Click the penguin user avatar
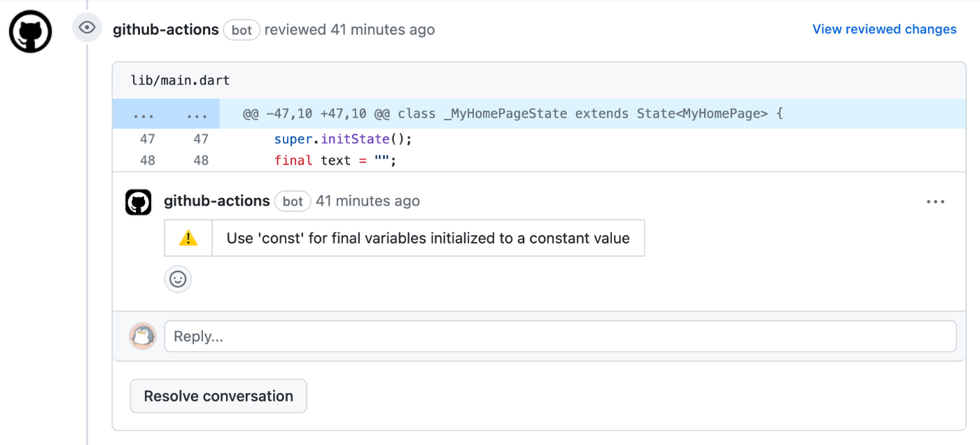This screenshot has height=445, width=980. point(143,337)
